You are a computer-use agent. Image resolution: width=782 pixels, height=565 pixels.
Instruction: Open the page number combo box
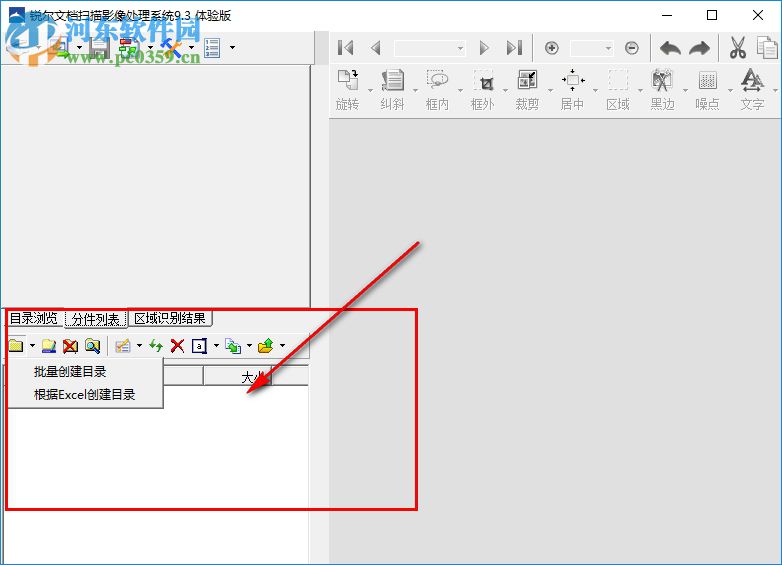coord(430,48)
